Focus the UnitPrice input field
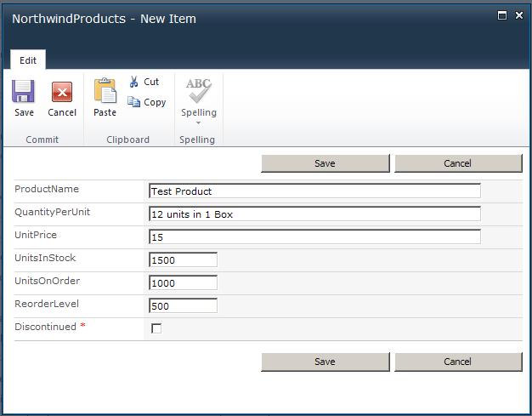The image size is (532, 416). click(314, 236)
